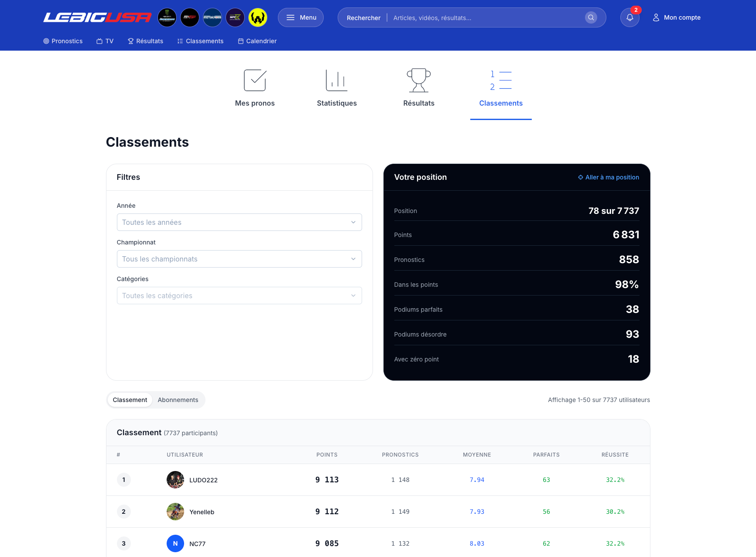
Task: Open Mon compte account menu
Action: click(x=677, y=17)
